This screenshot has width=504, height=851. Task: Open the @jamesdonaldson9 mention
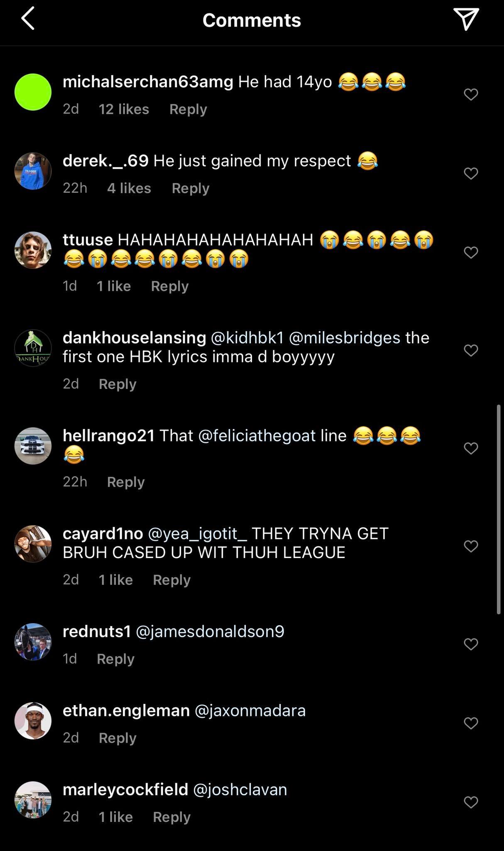210,632
